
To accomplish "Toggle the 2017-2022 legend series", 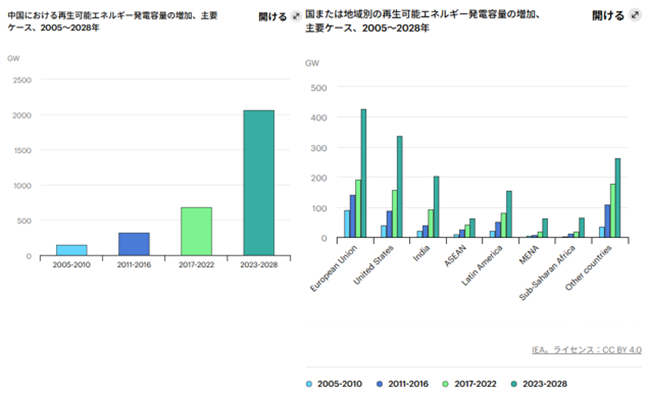I will 470,384.
